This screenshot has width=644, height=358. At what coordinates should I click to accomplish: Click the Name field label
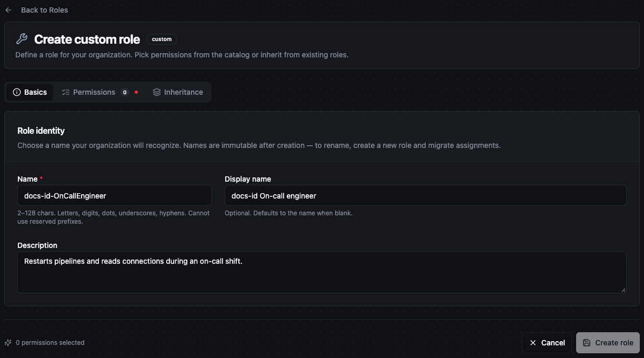click(x=27, y=179)
